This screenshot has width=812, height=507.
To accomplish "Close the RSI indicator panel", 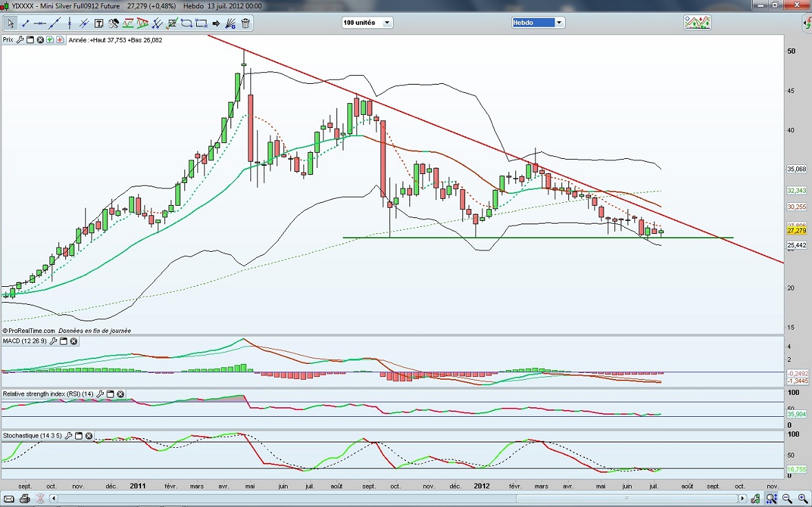I will coord(120,394).
